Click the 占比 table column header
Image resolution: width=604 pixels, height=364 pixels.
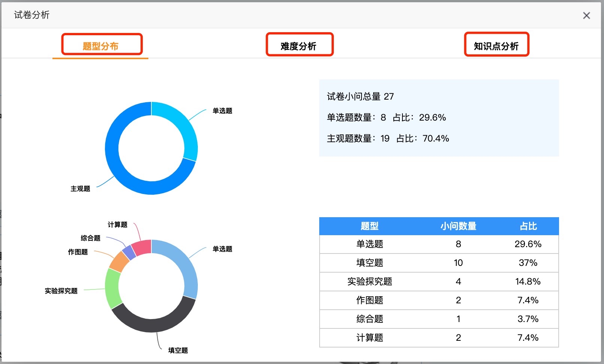[528, 226]
